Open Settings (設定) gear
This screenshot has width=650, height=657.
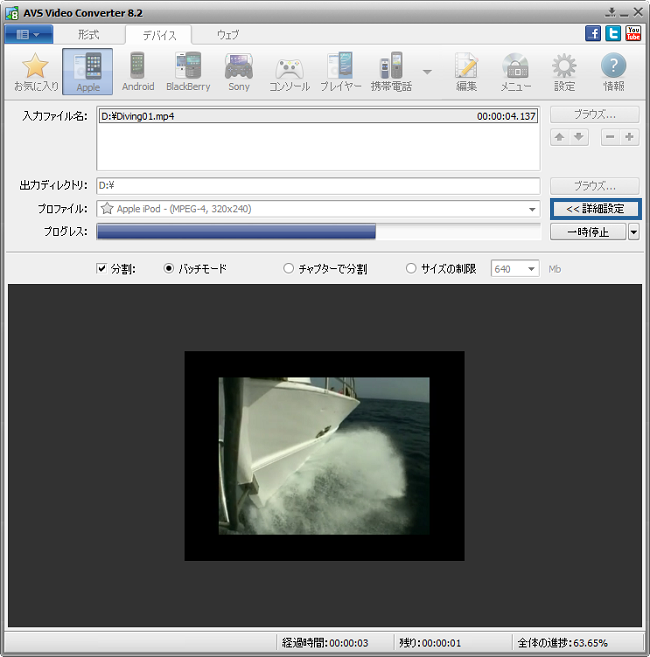[x=564, y=72]
